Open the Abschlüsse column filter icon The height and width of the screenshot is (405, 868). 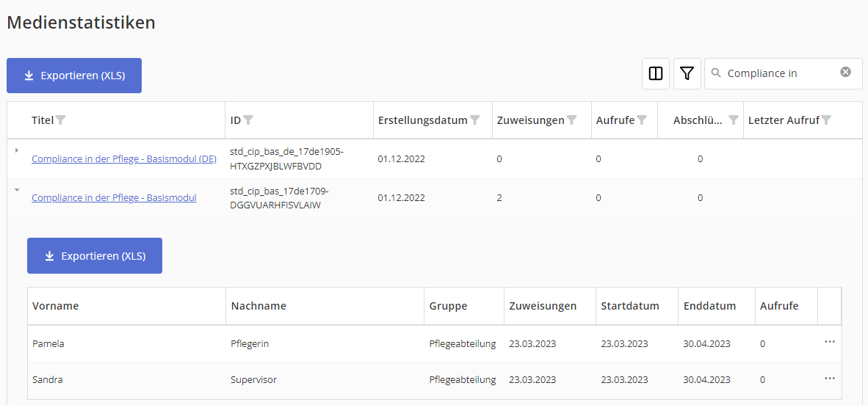pyautogui.click(x=733, y=120)
